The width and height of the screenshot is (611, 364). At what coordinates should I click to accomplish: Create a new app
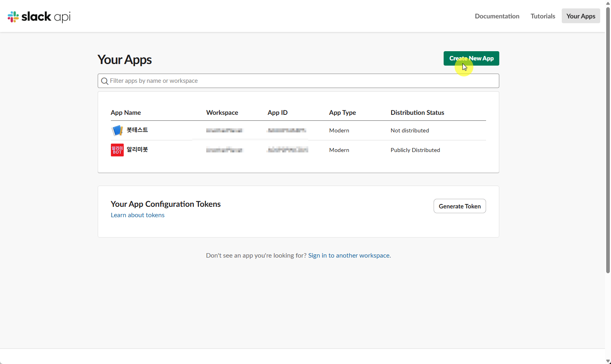[471, 58]
